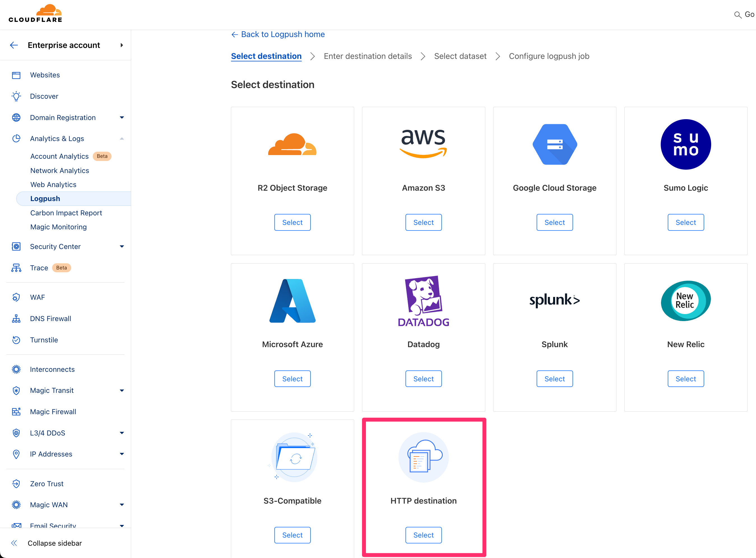Click the Zero Trust icon

(16, 484)
